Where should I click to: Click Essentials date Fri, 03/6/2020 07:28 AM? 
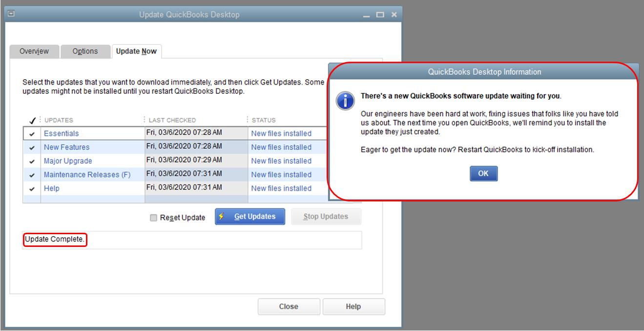[184, 132]
